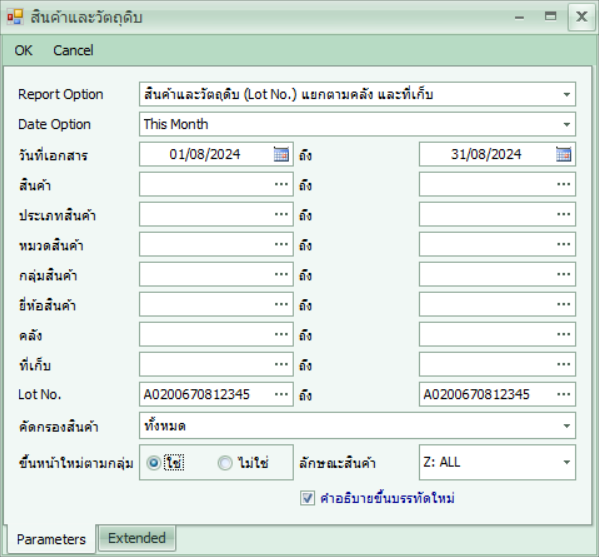Open calendar for start date 01/08/2024
The image size is (599, 557).
tap(281, 154)
